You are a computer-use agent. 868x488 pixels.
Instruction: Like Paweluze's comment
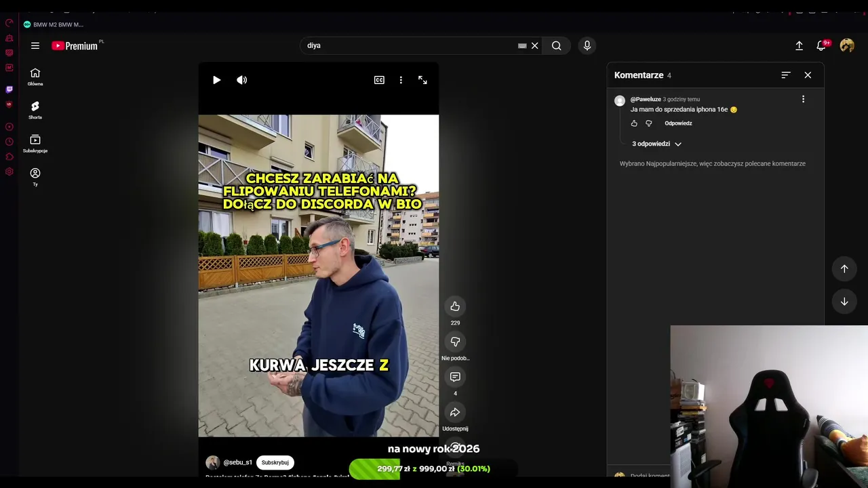tap(634, 123)
